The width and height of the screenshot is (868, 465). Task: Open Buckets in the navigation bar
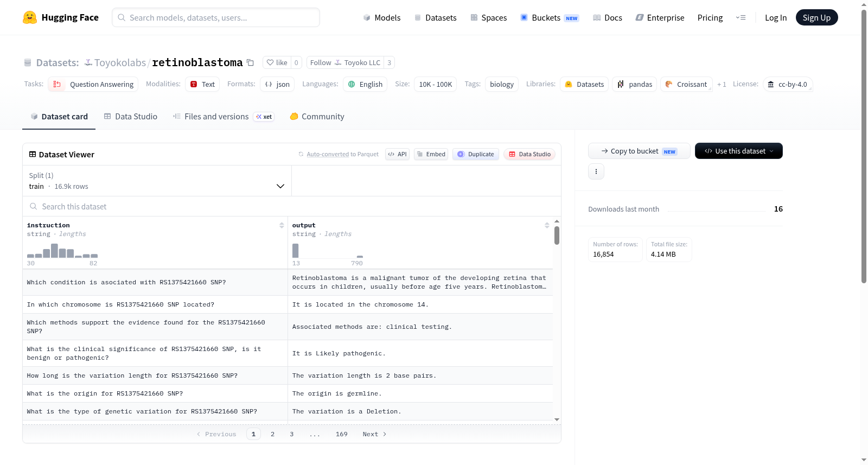pos(550,17)
